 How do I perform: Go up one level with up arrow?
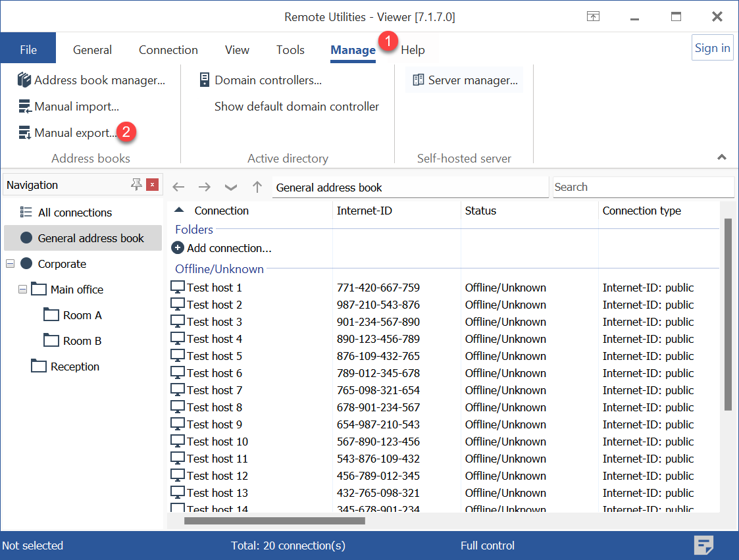click(x=257, y=188)
